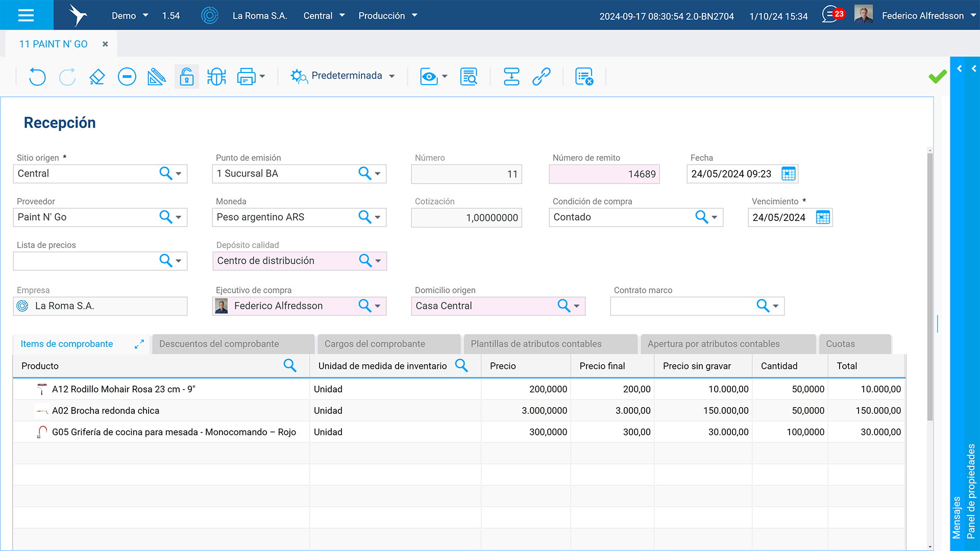Click the Producto column search icon

290,365
